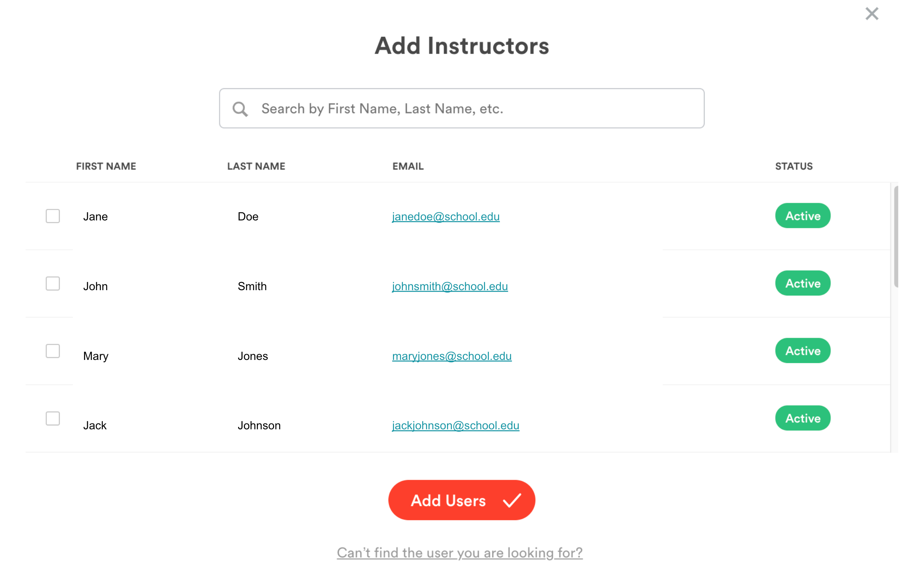The width and height of the screenshot is (924, 565).
Task: Open maryjones@school.edu email link
Action: pos(452,356)
